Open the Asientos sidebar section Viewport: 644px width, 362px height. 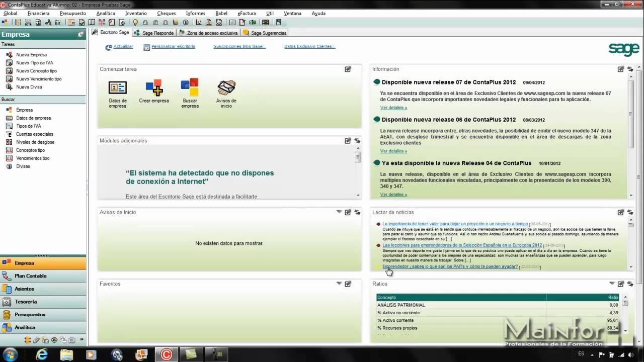pos(43,289)
